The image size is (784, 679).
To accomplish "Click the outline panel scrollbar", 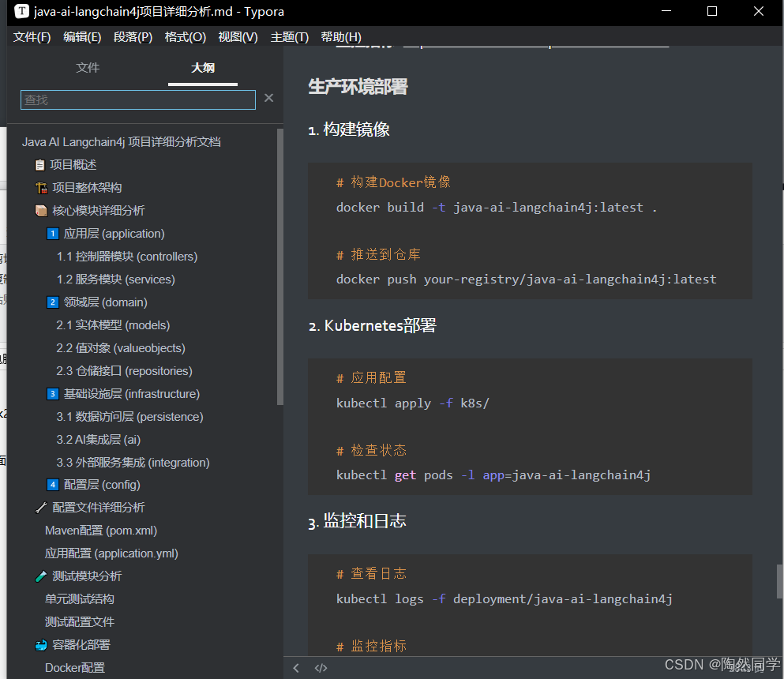I will point(280,267).
